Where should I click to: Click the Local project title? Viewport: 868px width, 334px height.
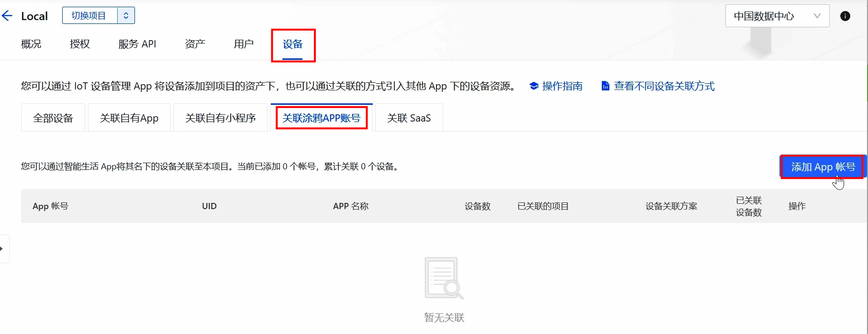pyautogui.click(x=34, y=16)
